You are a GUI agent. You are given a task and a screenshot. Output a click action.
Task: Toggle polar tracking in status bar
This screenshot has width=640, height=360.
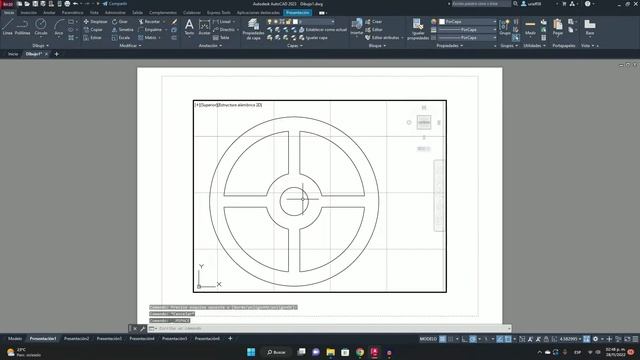(473, 339)
